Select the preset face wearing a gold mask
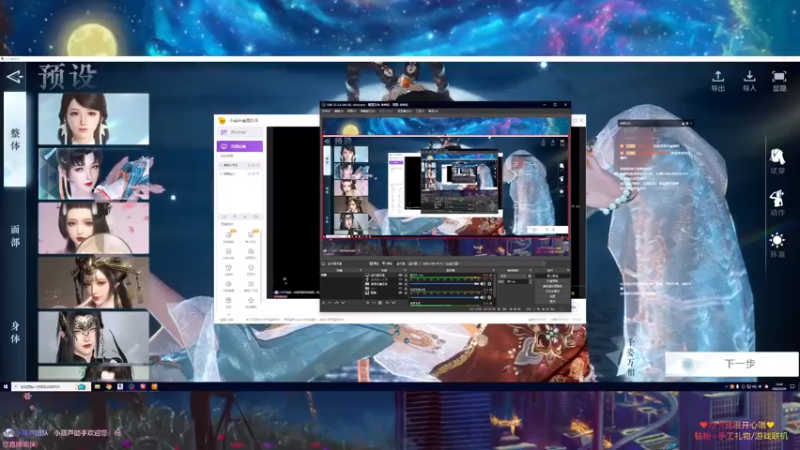The width and height of the screenshot is (800, 450). (94, 337)
